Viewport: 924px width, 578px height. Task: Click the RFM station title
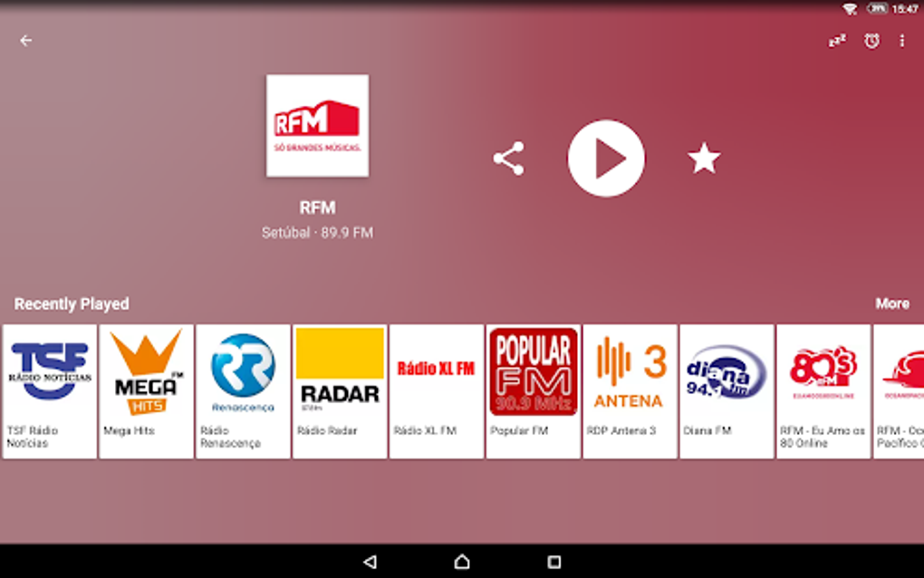click(318, 207)
